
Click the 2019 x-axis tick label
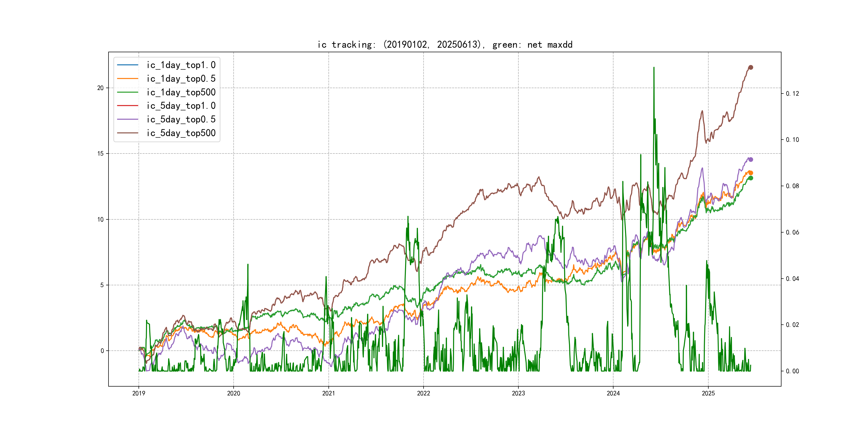[x=139, y=393]
